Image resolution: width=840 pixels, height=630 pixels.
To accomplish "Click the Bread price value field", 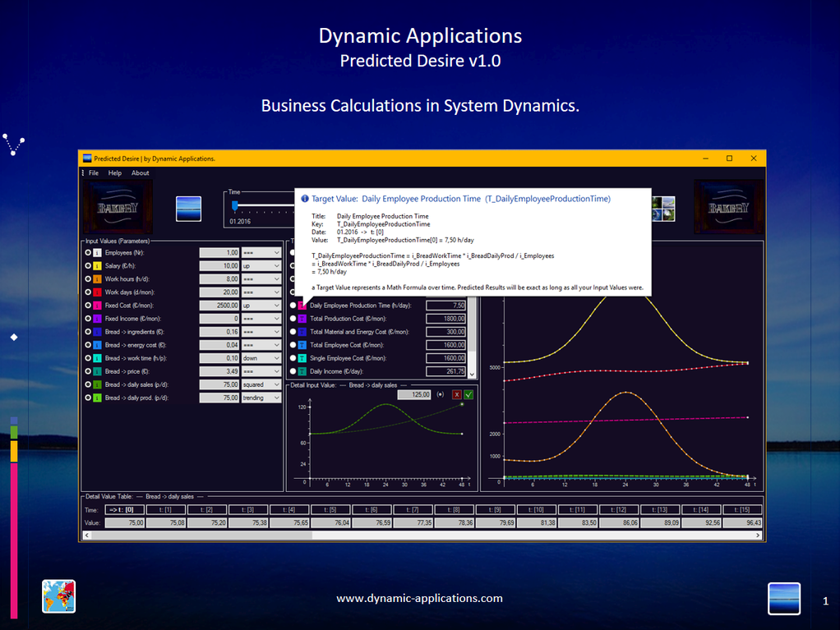I will click(x=219, y=371).
